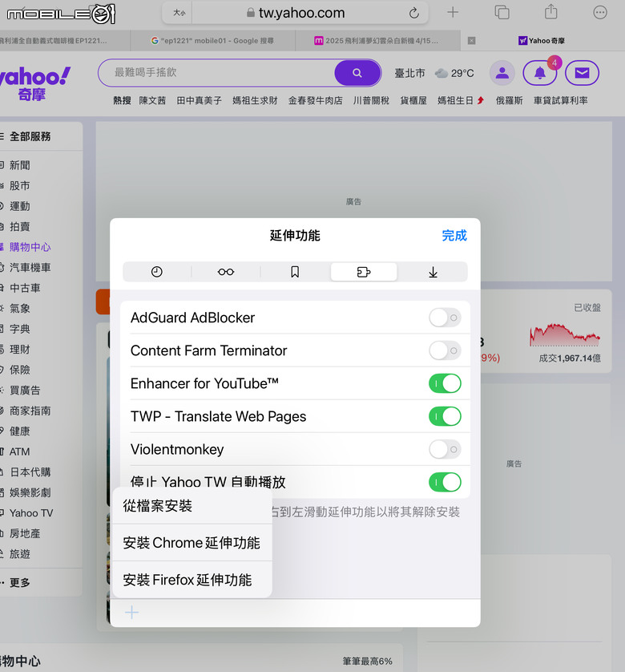Enable AdGuard AdBlocker extension
Image resolution: width=625 pixels, height=672 pixels.
(445, 318)
